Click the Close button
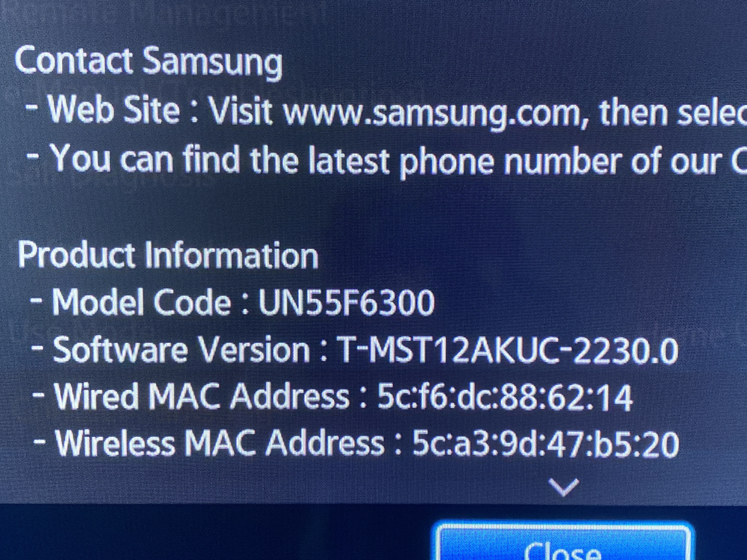 click(x=563, y=542)
